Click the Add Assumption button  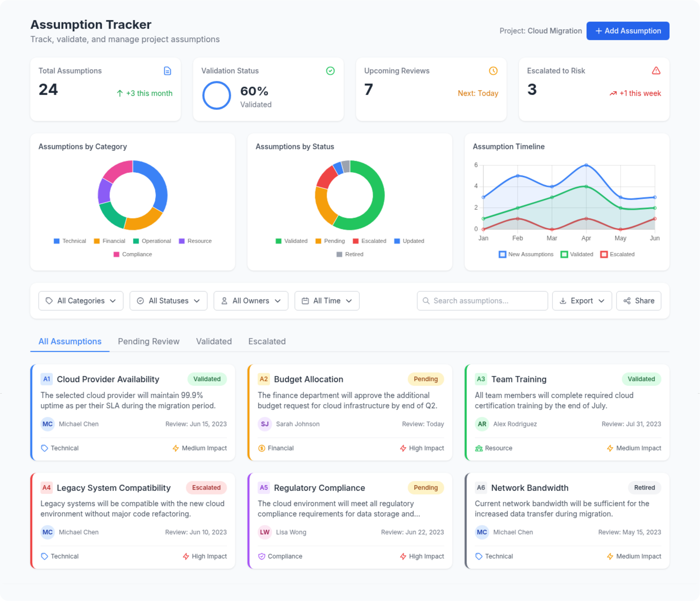[x=628, y=31]
